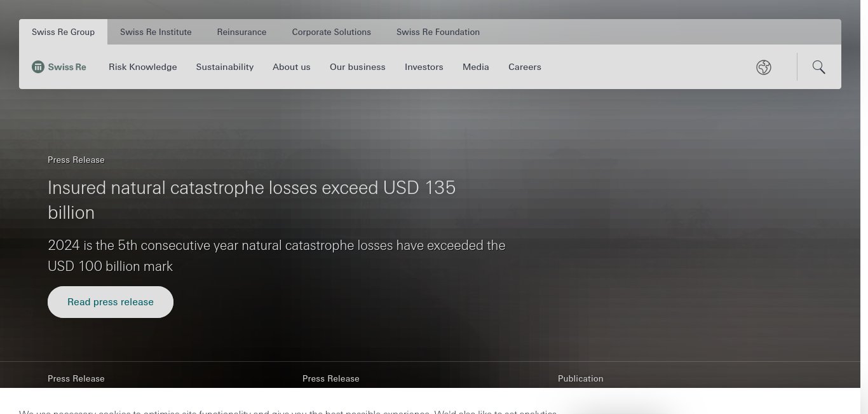Viewport: 868px width, 414px height.
Task: Click the Swiss Re logo
Action: click(59, 67)
